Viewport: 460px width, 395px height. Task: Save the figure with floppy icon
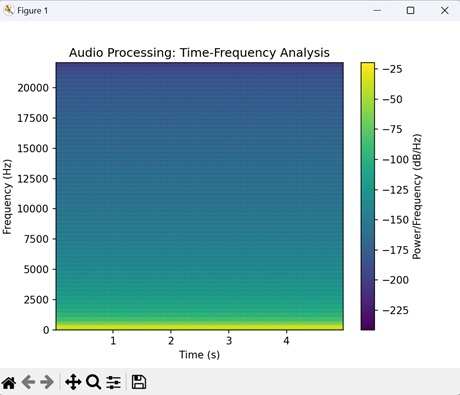point(139,382)
